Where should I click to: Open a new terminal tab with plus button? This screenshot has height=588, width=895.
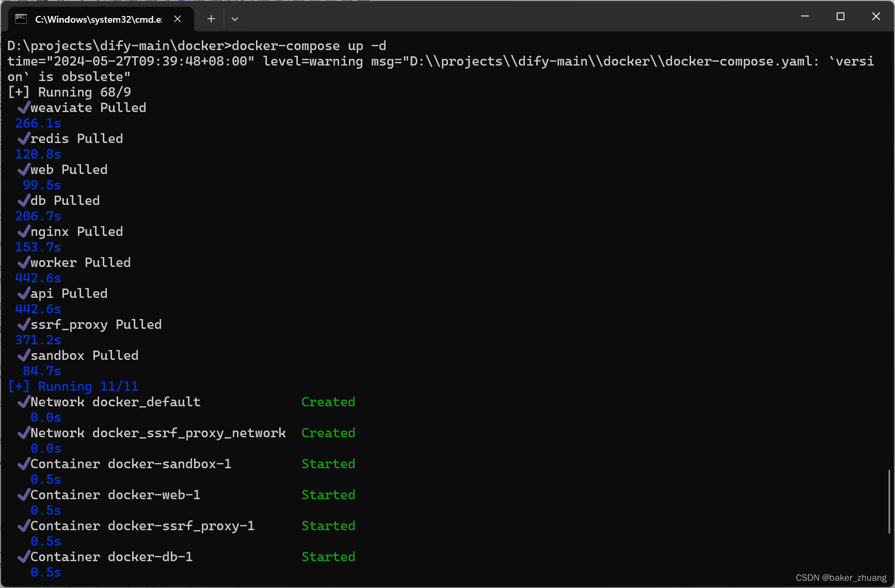[211, 19]
